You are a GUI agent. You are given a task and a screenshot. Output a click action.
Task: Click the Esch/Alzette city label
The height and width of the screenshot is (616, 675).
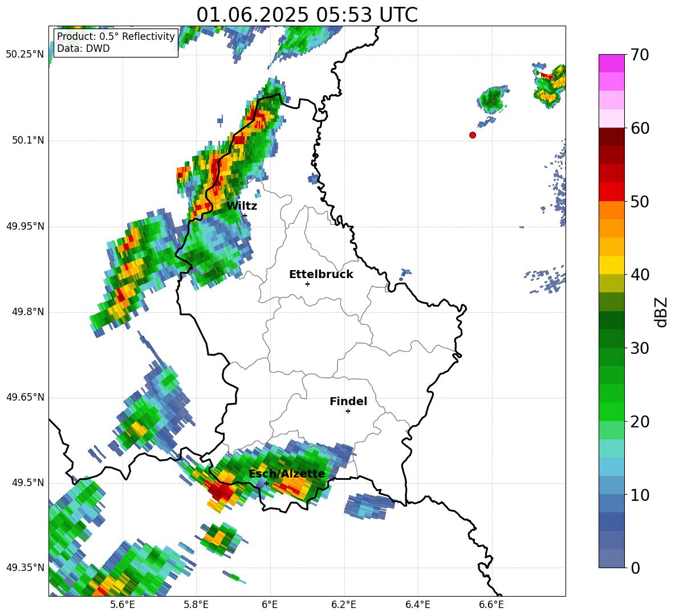point(287,474)
